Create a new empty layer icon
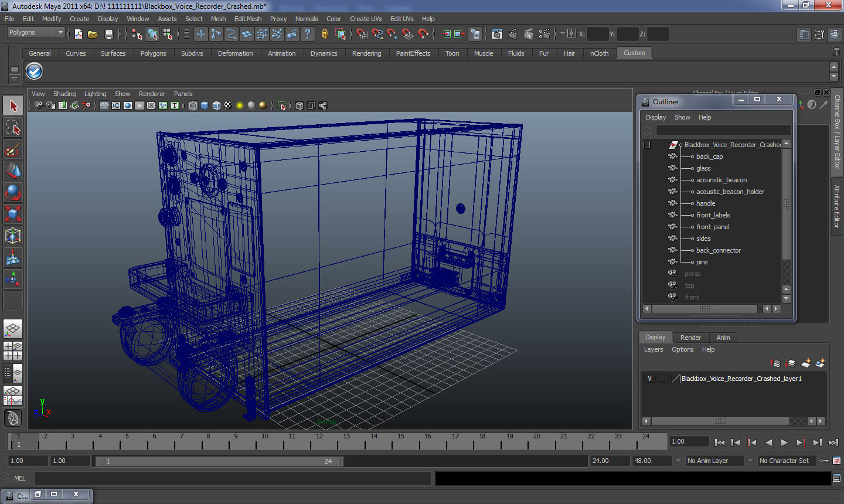Screen dimensions: 844x504 [x=806, y=363]
